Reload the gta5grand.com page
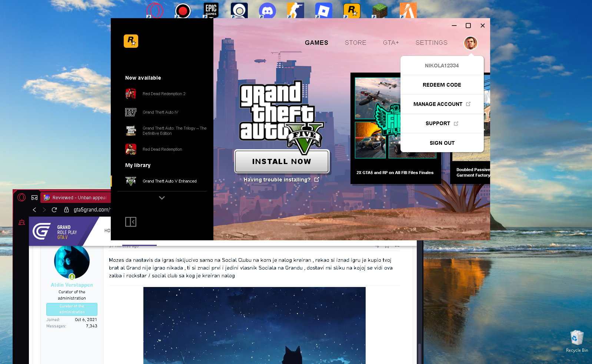 pos(54,210)
